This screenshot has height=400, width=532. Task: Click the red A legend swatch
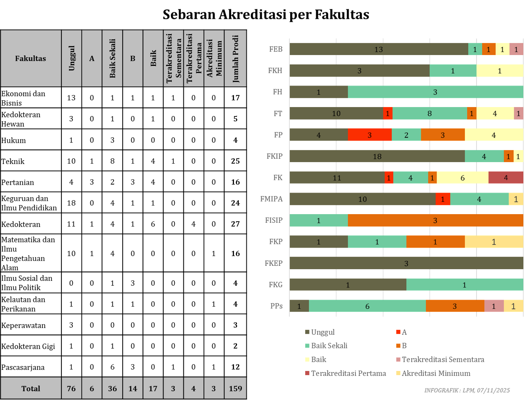click(398, 332)
